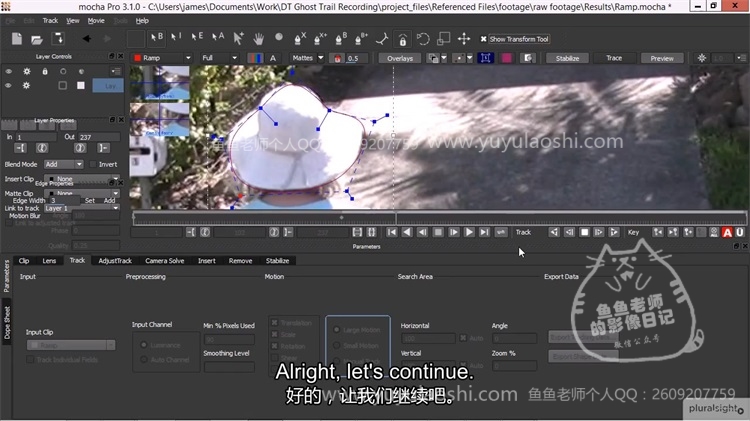Open the Movie menu

[x=96, y=21]
